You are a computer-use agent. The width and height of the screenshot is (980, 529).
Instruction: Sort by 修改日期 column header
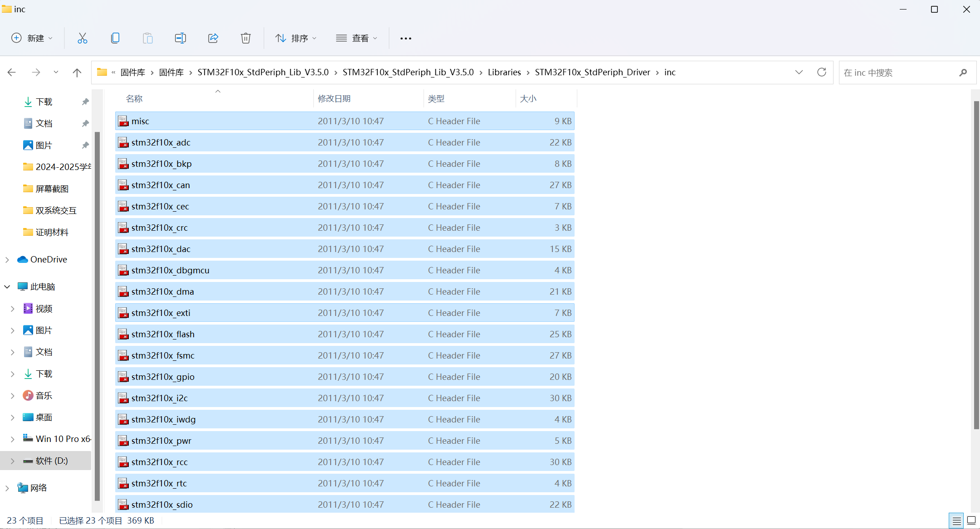click(334, 98)
